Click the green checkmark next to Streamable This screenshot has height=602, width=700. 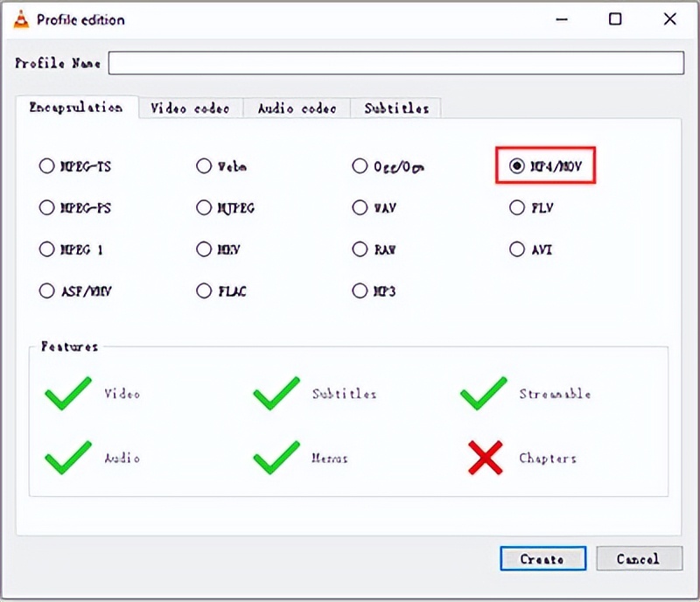click(483, 394)
